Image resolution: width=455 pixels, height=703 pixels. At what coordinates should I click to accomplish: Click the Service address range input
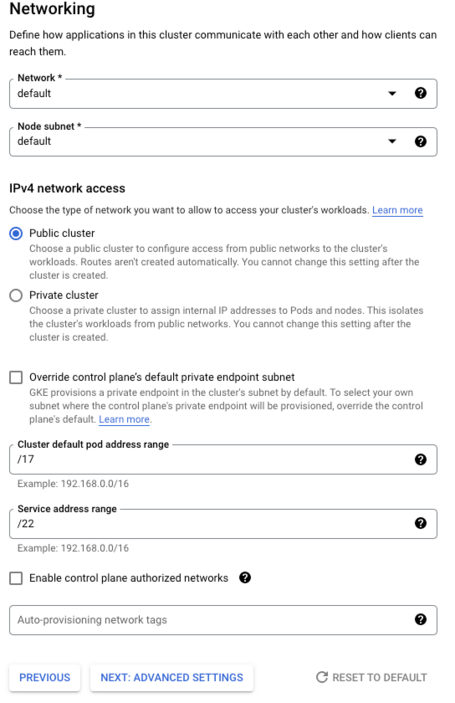pos(223,524)
